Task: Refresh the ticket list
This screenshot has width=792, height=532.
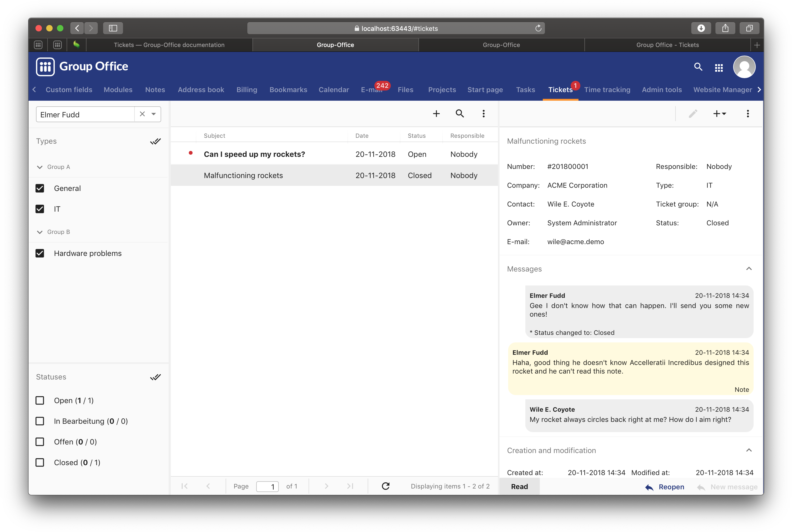Action: (385, 486)
